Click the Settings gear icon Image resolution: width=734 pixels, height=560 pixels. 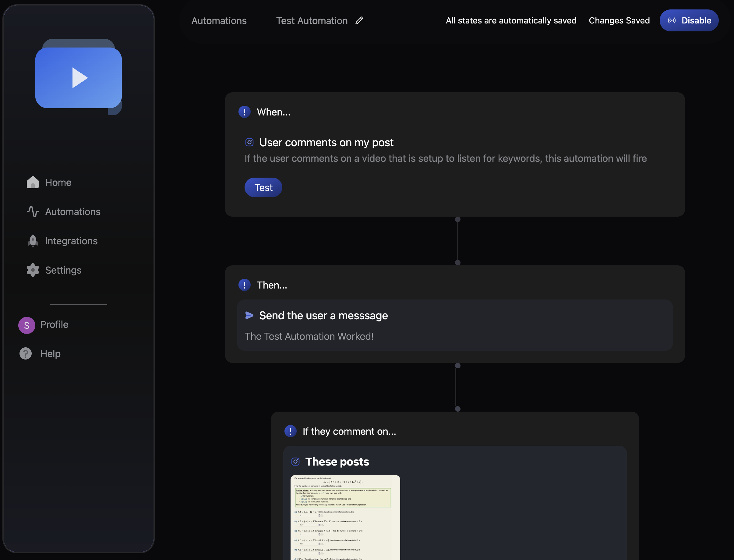point(33,270)
